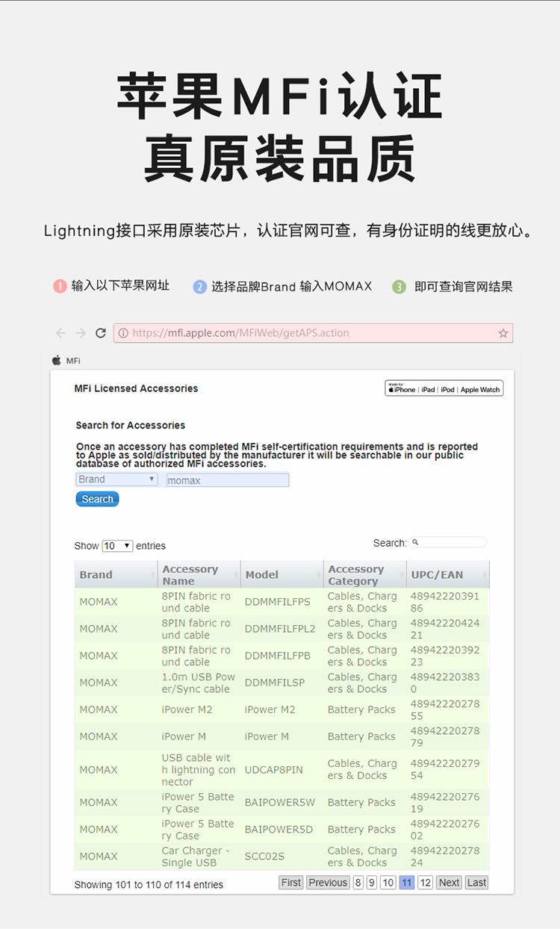
Task: Click UPC 4894222027824 cell
Action: 445,857
